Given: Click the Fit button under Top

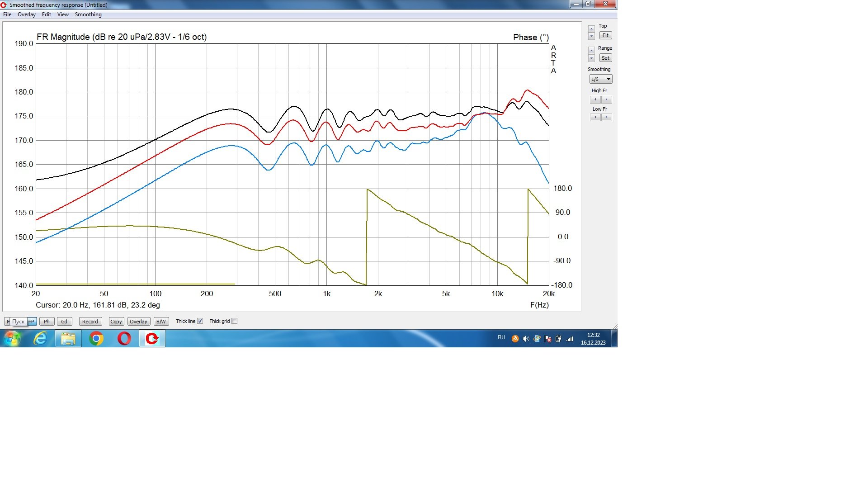Looking at the screenshot, I should (x=605, y=35).
